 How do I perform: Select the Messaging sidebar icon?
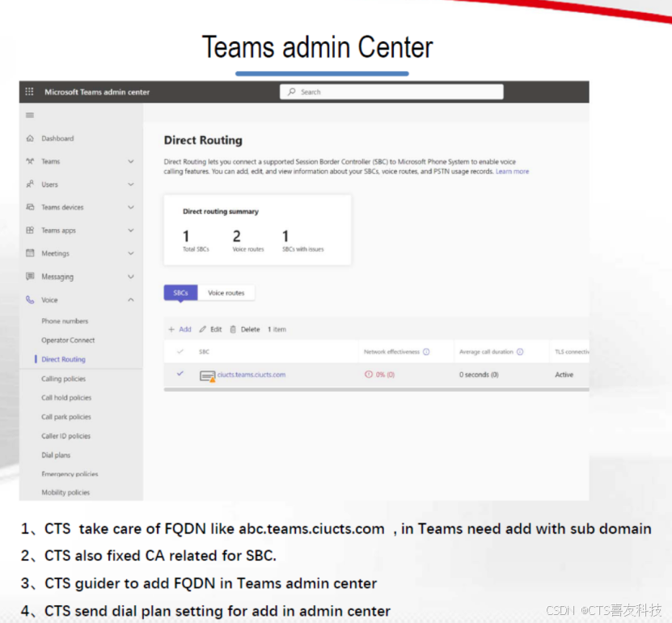click(31, 276)
